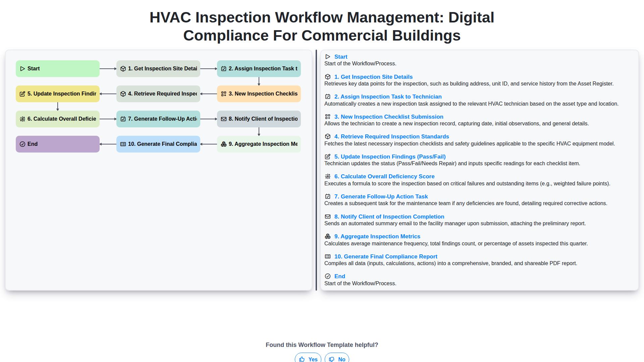The height and width of the screenshot is (362, 644).
Task: Click the thumbs-up icon on the Yes button
Action: point(302,359)
